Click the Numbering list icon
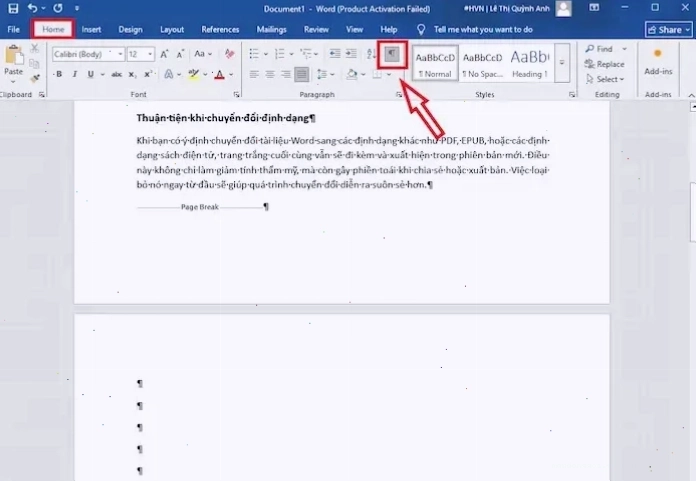 280,54
